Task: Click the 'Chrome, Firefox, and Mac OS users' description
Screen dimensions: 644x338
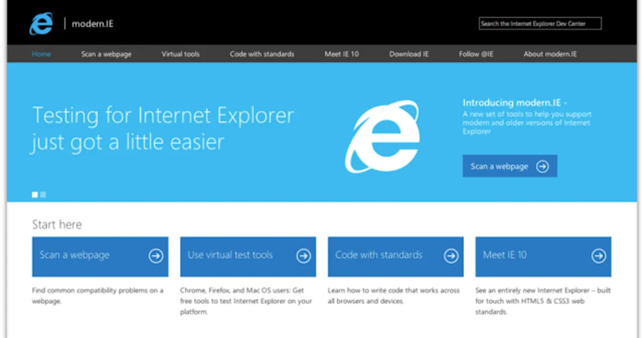Action: click(246, 301)
